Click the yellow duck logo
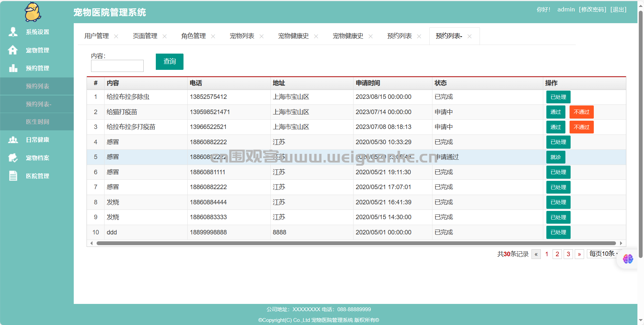This screenshot has width=644, height=325. click(x=33, y=12)
